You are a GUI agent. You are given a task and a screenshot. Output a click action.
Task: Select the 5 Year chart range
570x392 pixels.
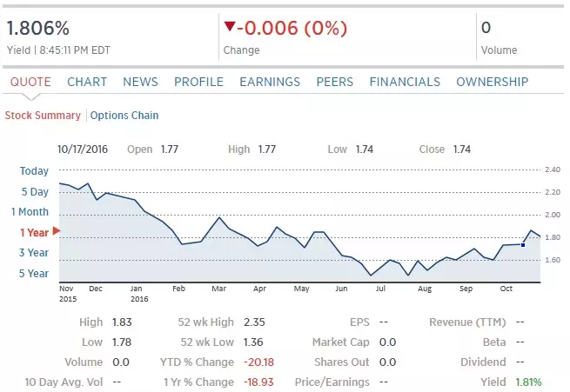[35, 273]
